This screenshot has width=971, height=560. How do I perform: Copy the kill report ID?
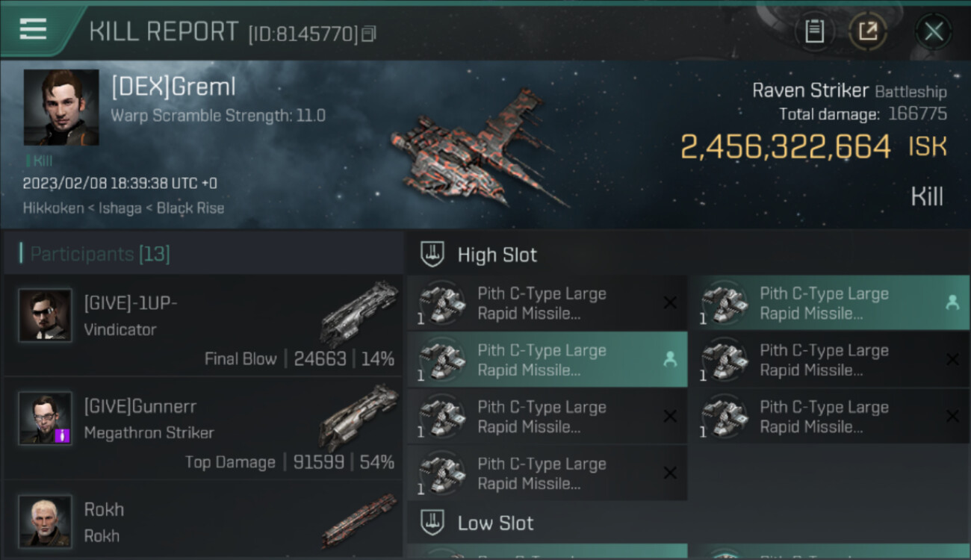(368, 34)
